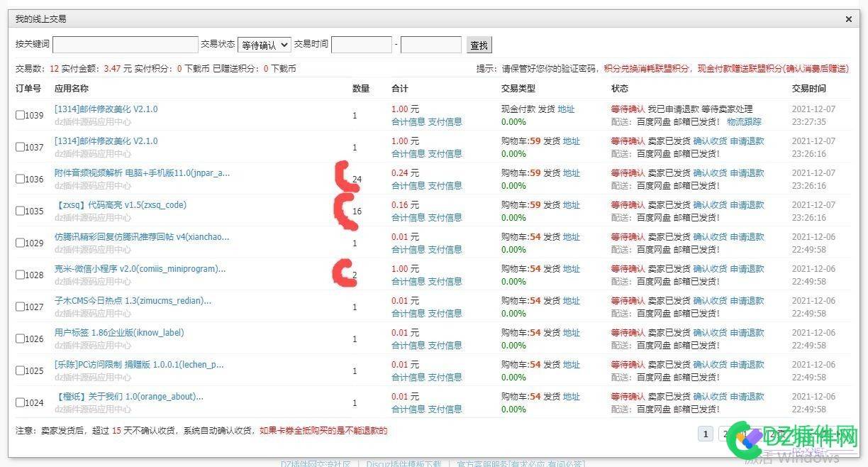Open 克米-微信小程序 v2.0 link

coord(140,269)
